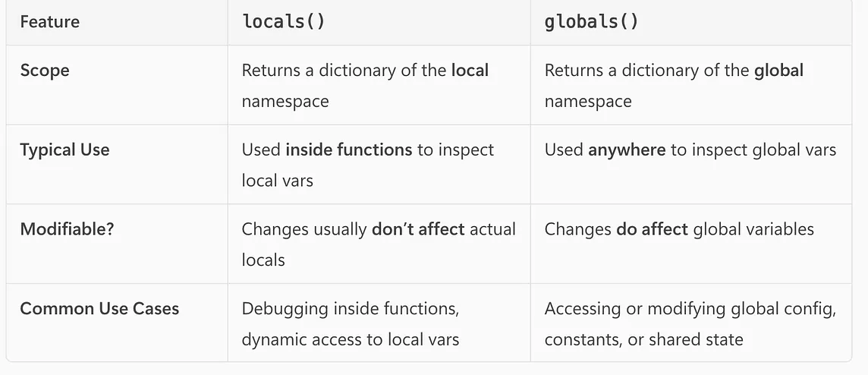Select the globals() column header
This screenshot has height=375, width=868.
(591, 21)
